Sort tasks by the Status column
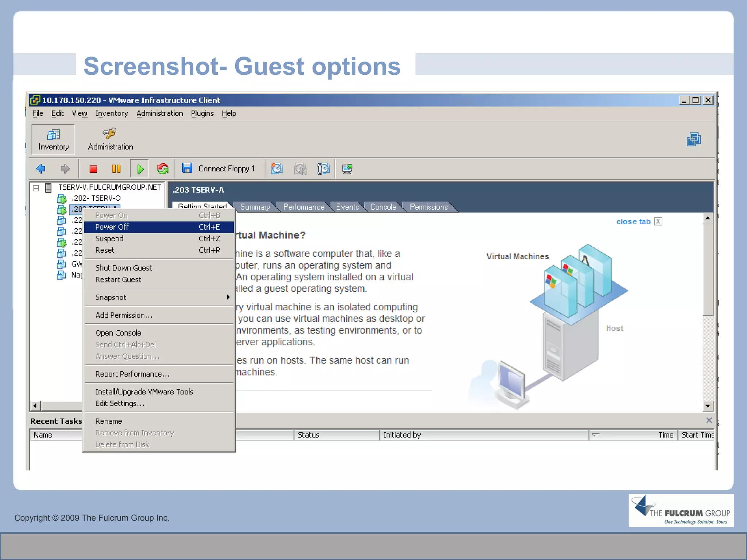Image resolution: width=747 pixels, height=560 pixels. point(337,435)
